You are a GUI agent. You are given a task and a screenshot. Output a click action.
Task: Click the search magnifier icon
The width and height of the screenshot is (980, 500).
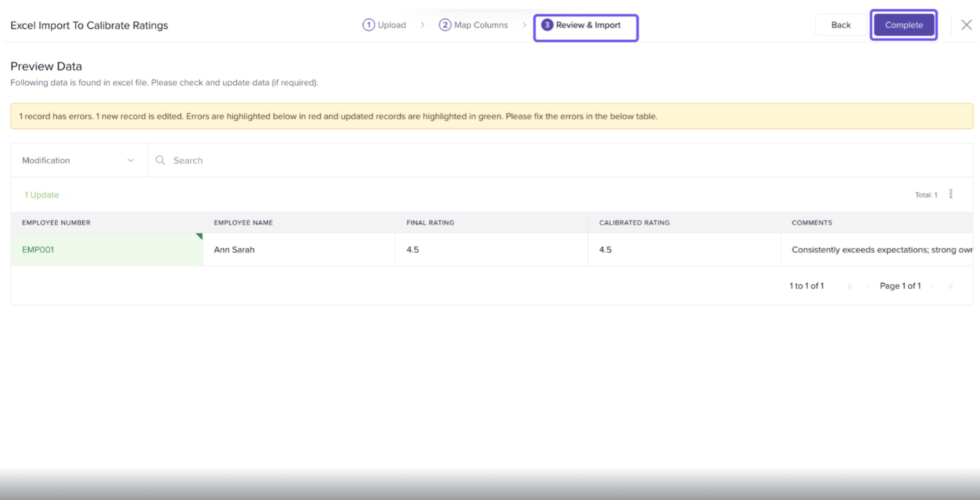coord(160,160)
